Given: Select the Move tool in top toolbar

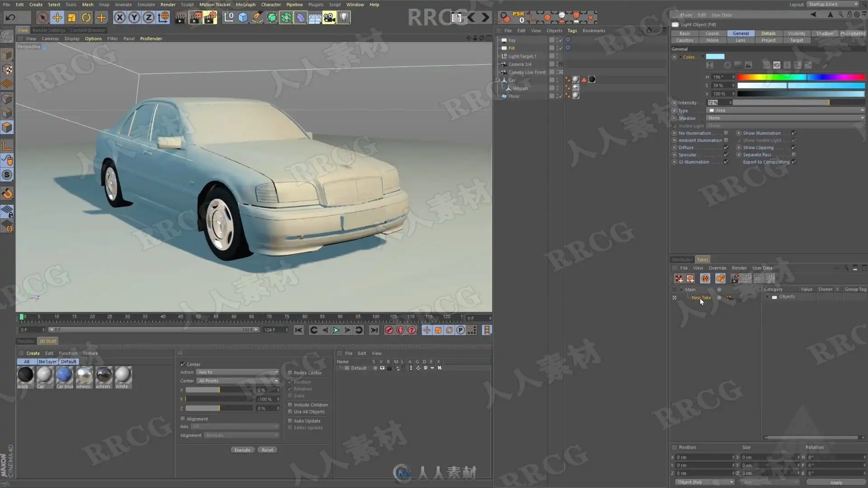Looking at the screenshot, I should point(57,18).
